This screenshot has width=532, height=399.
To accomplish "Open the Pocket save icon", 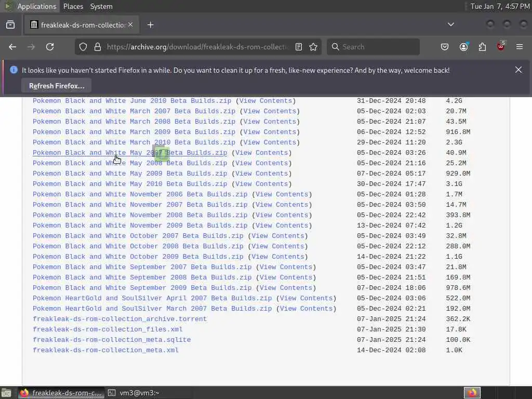I will click(445, 47).
